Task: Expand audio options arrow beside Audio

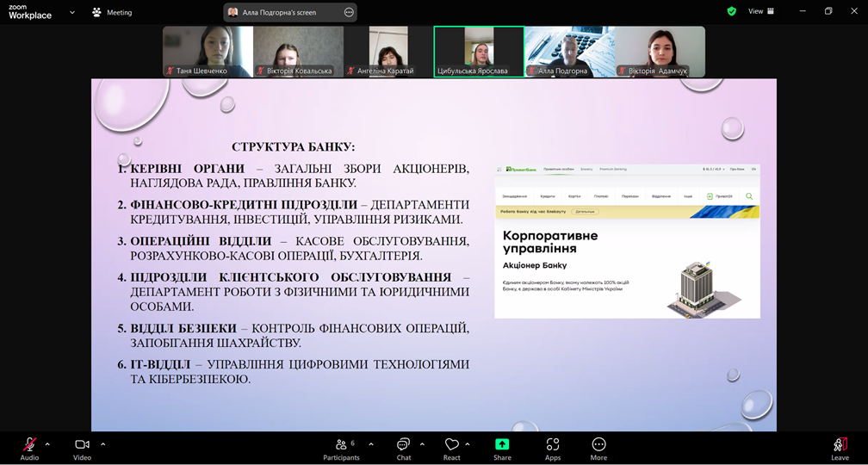Action: click(47, 444)
